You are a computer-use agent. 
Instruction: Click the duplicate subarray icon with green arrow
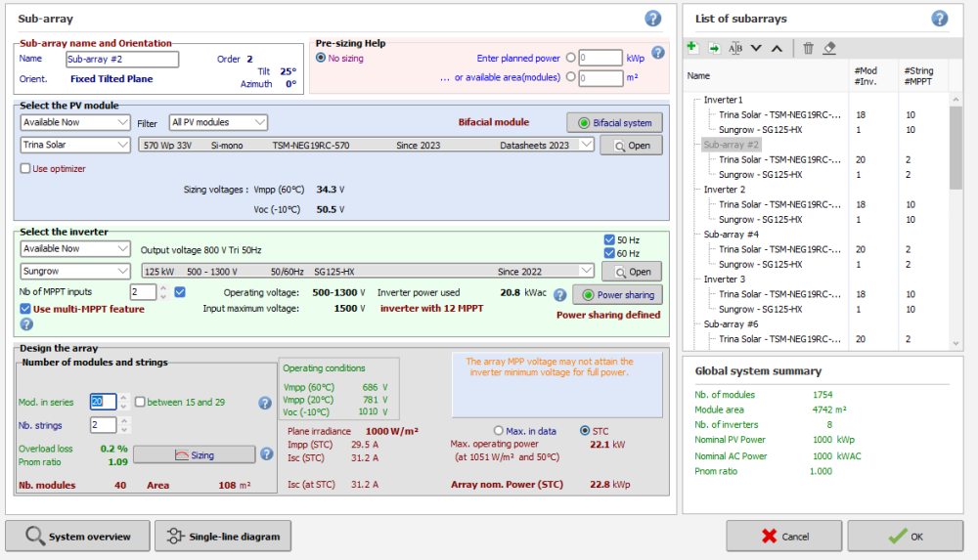tap(714, 47)
